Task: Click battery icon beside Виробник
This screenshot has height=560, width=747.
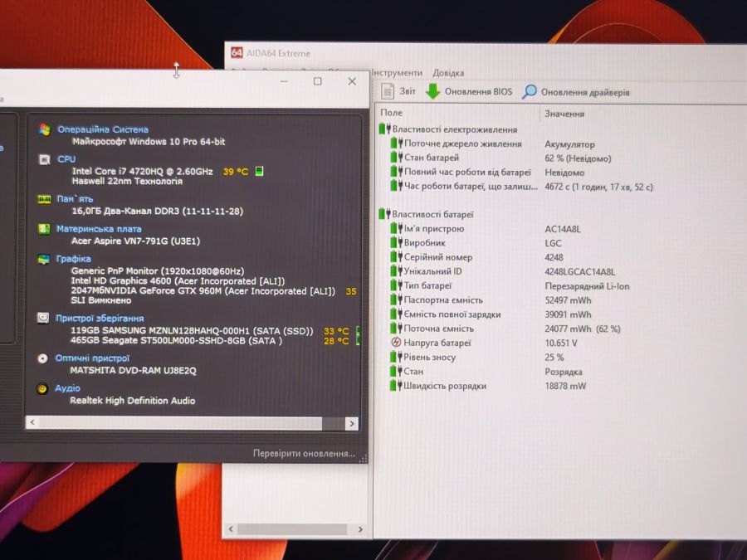Action: point(397,242)
